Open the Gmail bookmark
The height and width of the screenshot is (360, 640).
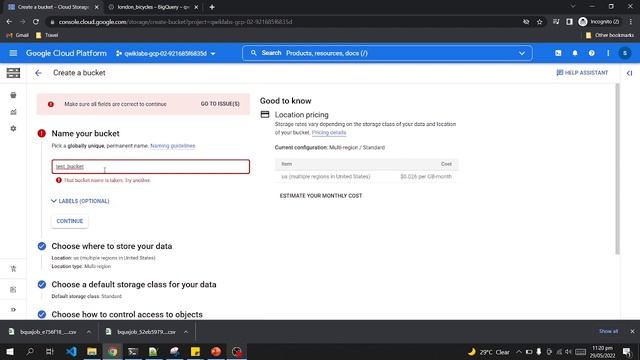(18, 35)
